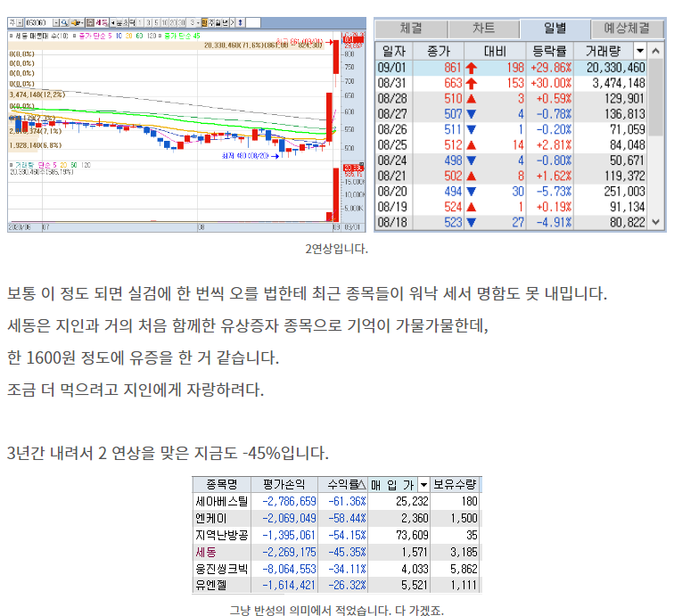
Task: Switch to the 체결 tab
Action: pyautogui.click(x=411, y=29)
